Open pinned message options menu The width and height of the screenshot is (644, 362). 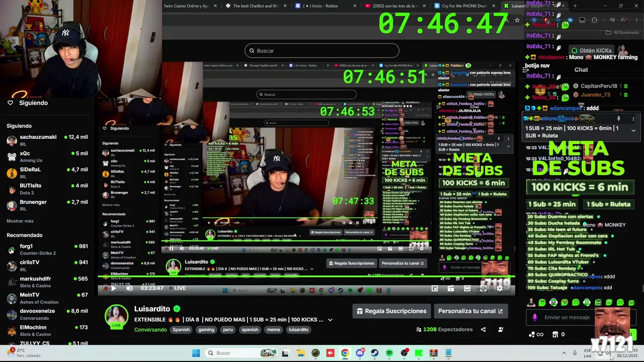click(x=633, y=119)
